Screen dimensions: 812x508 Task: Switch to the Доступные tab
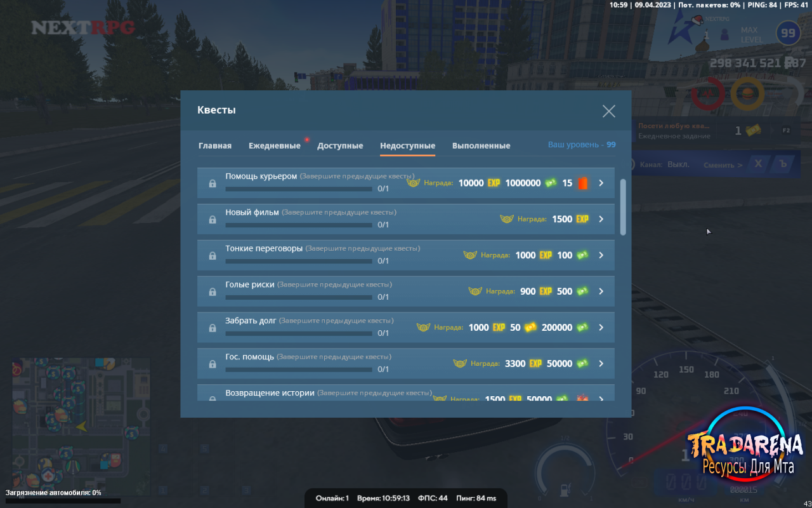point(340,145)
